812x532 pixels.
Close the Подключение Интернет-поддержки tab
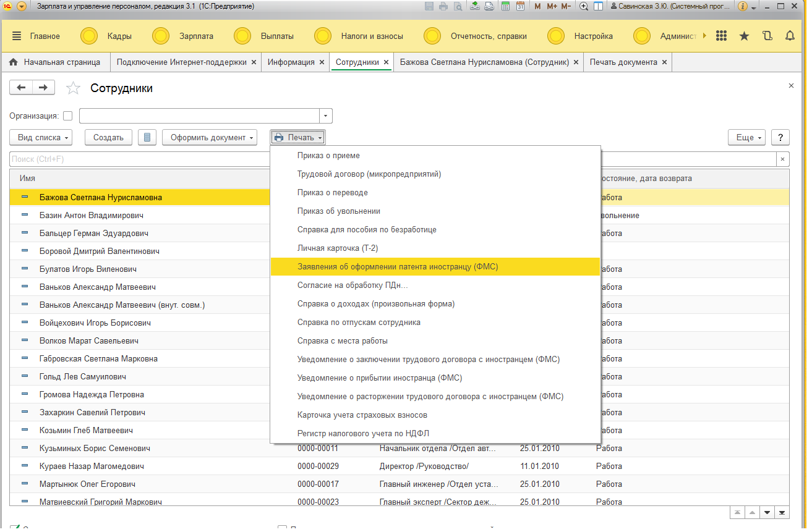pos(254,62)
